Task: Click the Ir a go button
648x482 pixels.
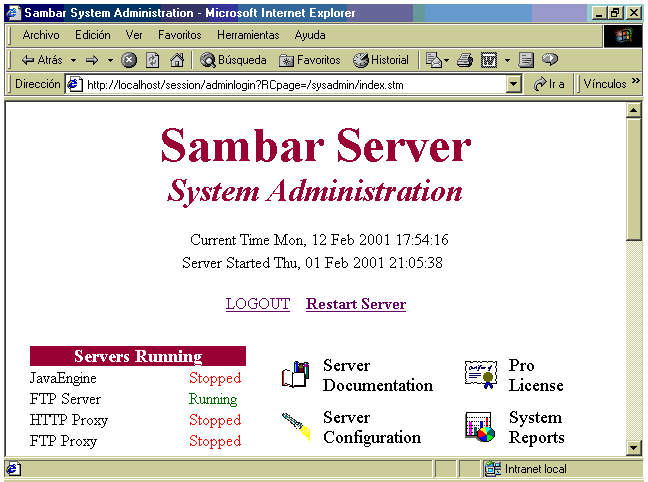Action: coord(549,84)
